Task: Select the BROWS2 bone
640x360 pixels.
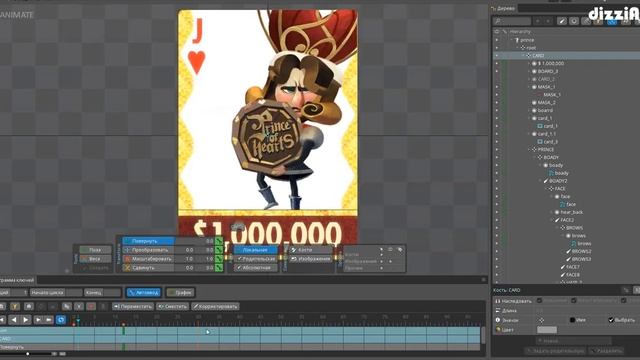Action: coord(581,251)
